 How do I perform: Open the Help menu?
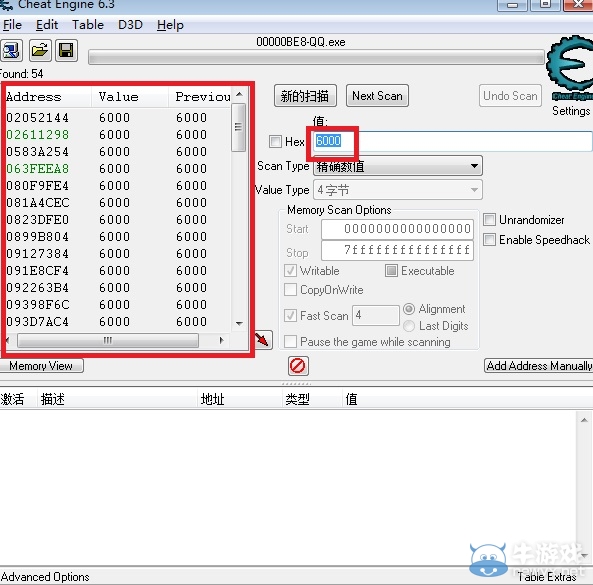[170, 25]
